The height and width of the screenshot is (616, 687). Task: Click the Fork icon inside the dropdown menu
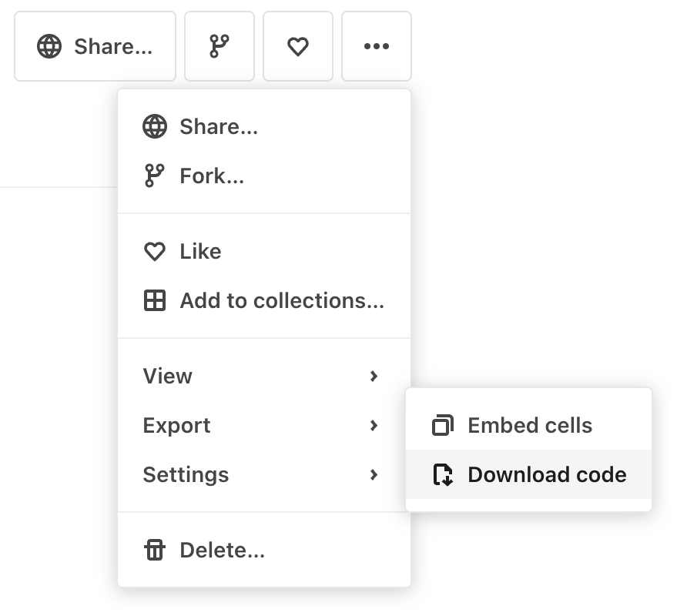click(x=155, y=176)
